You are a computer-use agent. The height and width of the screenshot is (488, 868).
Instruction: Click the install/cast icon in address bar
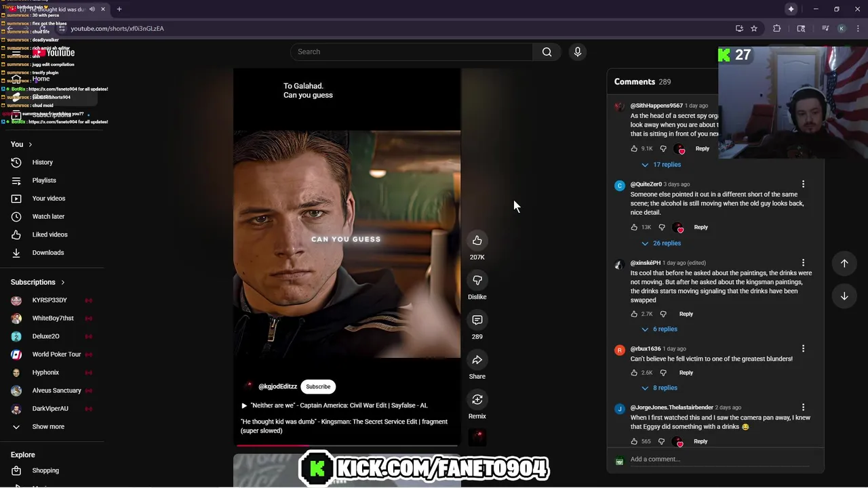739,28
